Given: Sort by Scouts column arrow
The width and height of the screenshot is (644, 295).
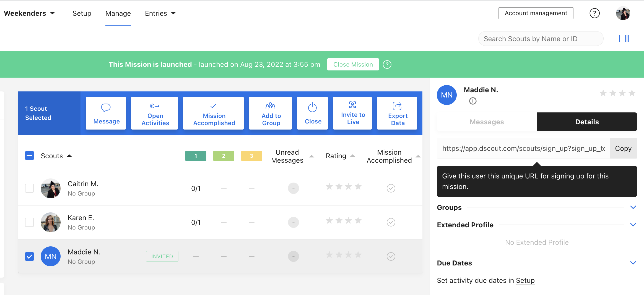Looking at the screenshot, I should [x=69, y=156].
